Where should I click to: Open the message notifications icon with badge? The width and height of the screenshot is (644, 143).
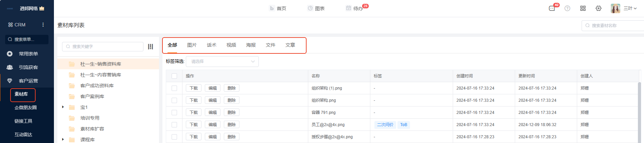coord(552,8)
